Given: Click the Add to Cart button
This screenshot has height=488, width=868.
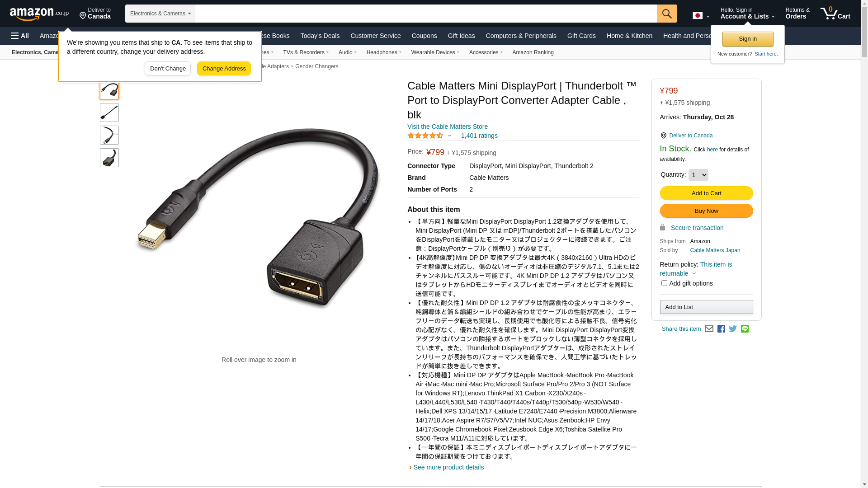Looking at the screenshot, I should (x=706, y=193).
